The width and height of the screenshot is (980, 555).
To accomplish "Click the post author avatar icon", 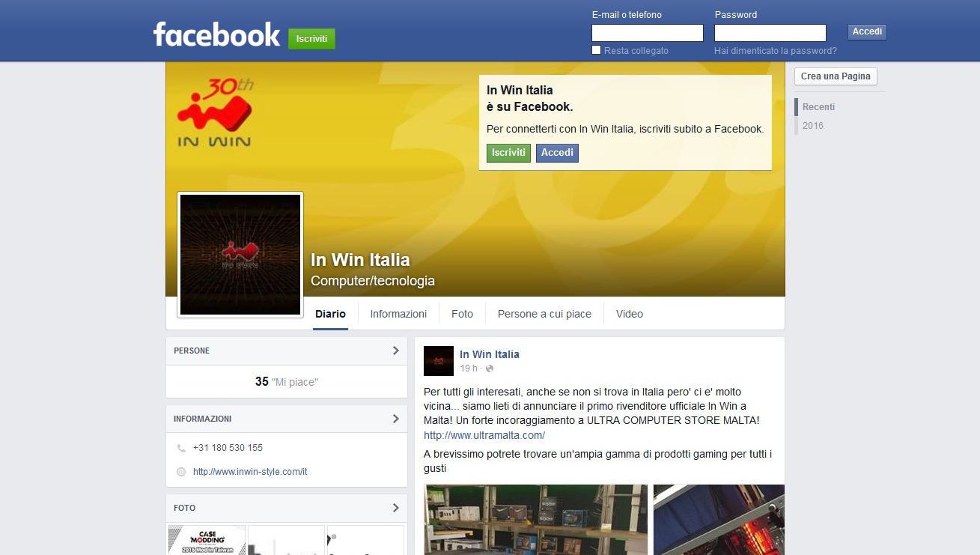I will (x=439, y=361).
